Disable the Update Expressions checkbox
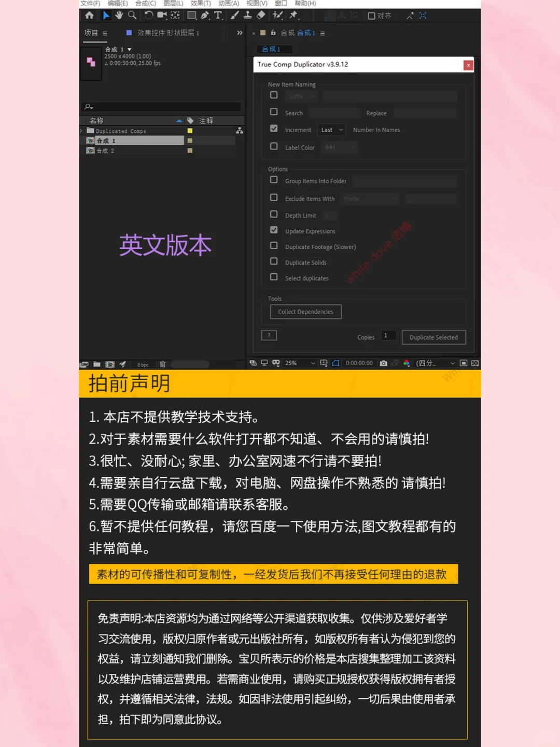The image size is (560, 747). pos(274,230)
